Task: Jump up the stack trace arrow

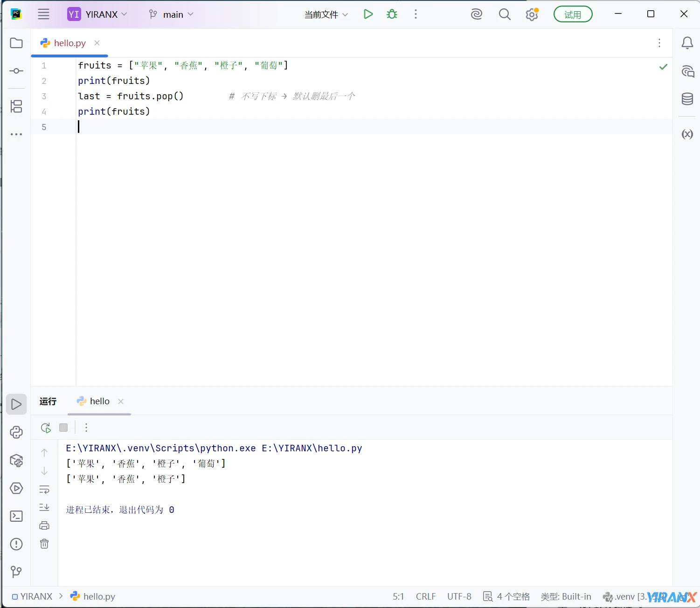Action: (x=44, y=452)
